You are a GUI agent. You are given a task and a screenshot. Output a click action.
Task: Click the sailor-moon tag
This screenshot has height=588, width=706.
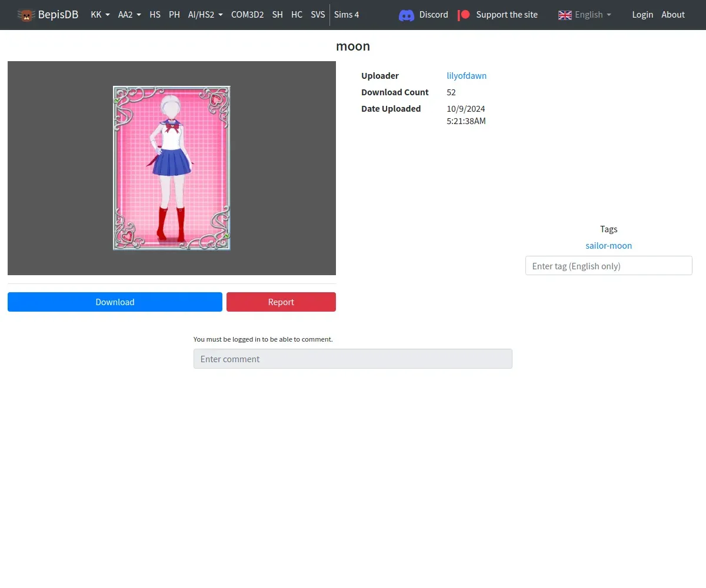pyautogui.click(x=608, y=246)
